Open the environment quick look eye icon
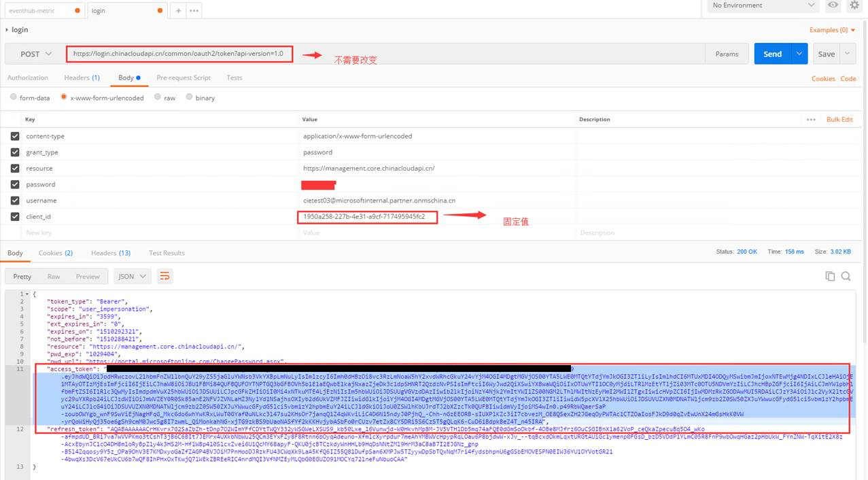 (x=833, y=5)
